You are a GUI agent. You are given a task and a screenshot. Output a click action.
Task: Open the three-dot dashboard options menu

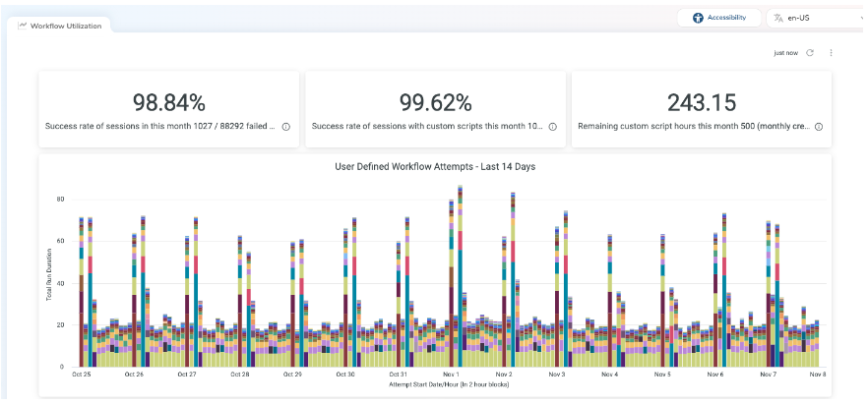click(x=832, y=53)
